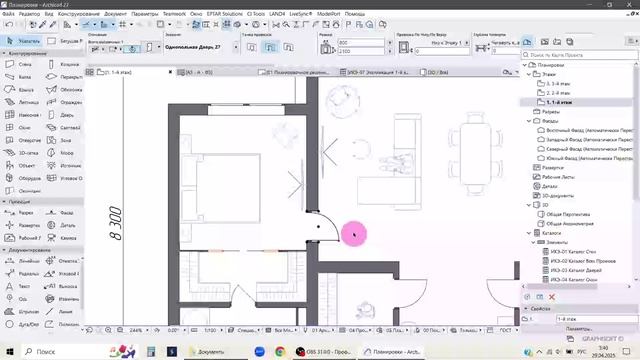The height and width of the screenshot is (360, 640).
Task: Select the Line (Линия) tool
Action: [x=61, y=311]
